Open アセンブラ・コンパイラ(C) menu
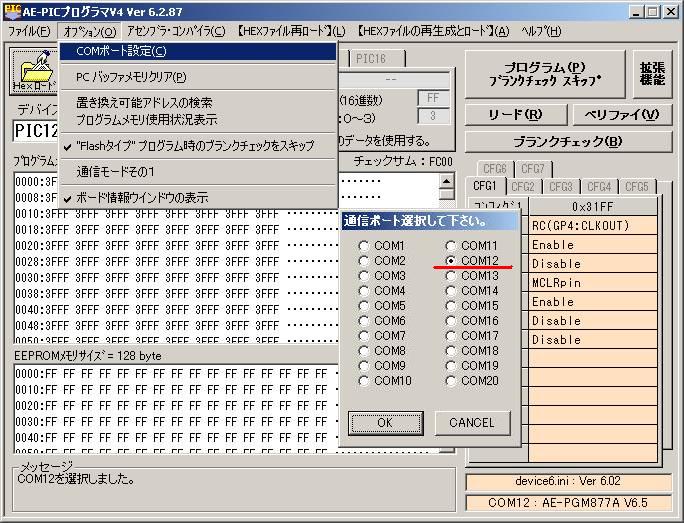Screen dimensions: 684x523 click(x=176, y=31)
